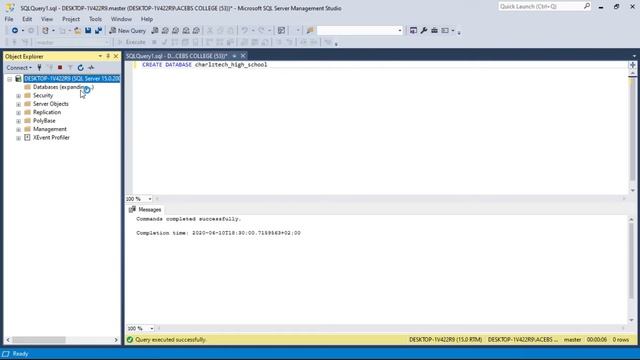Open the Connect dropdown in Object Explorer
Screen dimensions: 640x360
19,68
